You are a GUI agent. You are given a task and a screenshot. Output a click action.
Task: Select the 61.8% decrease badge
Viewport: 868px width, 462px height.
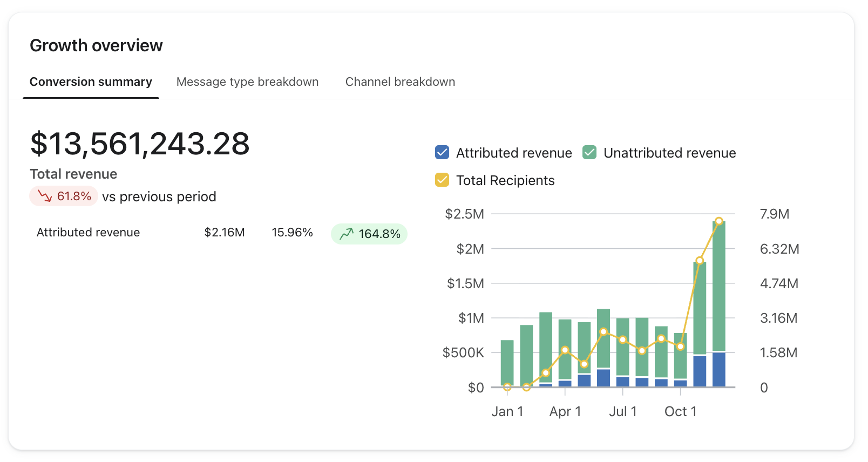point(64,196)
